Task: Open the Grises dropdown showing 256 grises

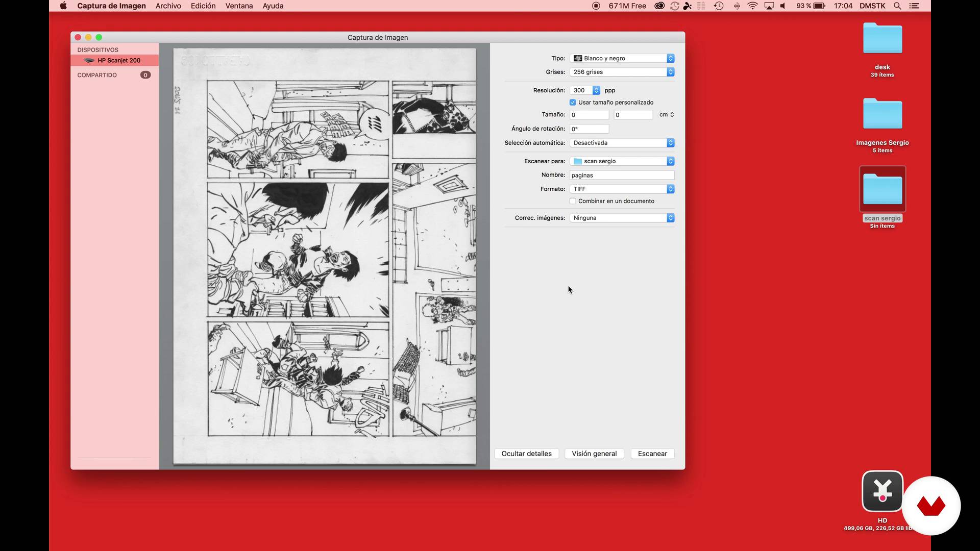Action: tap(622, 72)
